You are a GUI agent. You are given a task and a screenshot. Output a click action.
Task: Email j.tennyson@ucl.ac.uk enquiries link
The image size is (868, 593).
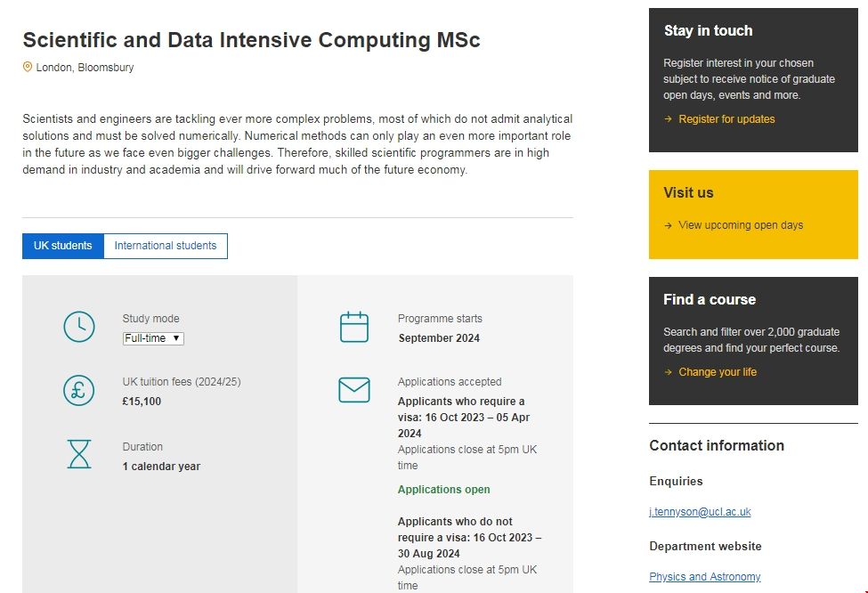tap(700, 512)
